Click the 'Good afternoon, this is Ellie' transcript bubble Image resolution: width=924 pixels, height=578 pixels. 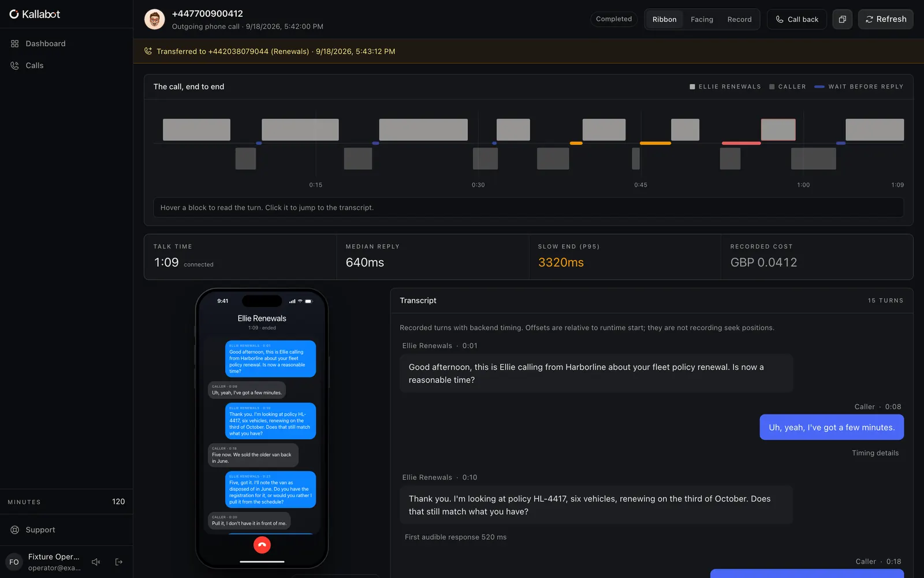click(597, 373)
